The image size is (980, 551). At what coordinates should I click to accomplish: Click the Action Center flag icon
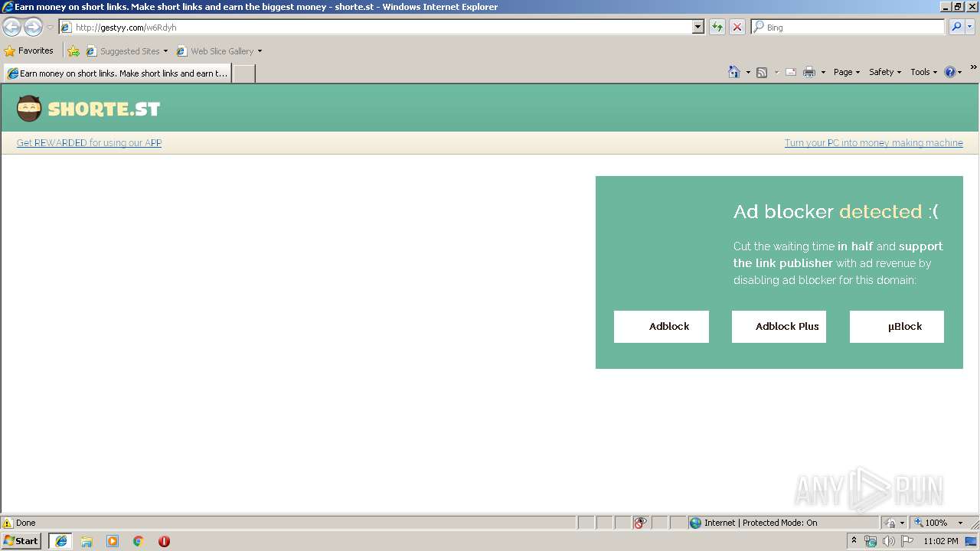pos(907,541)
